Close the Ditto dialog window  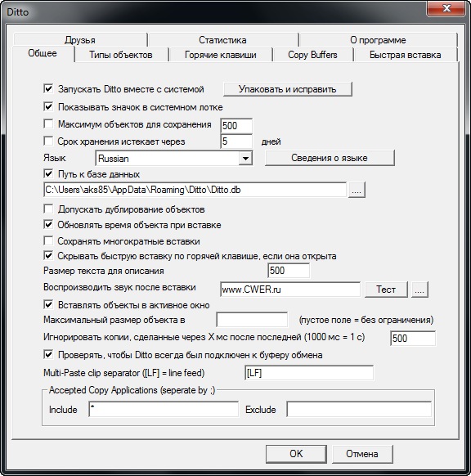[x=446, y=8]
